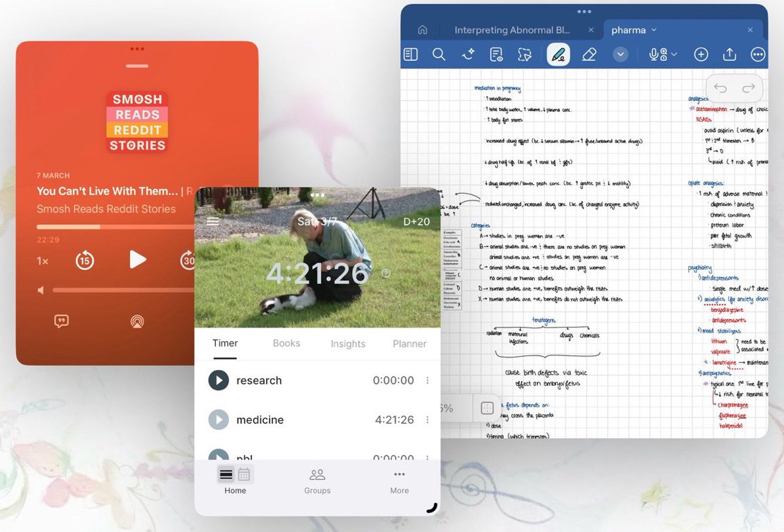Open Smosh Reads Reddit Stories artwork
Image resolution: width=784 pixels, height=532 pixels.
tap(137, 122)
